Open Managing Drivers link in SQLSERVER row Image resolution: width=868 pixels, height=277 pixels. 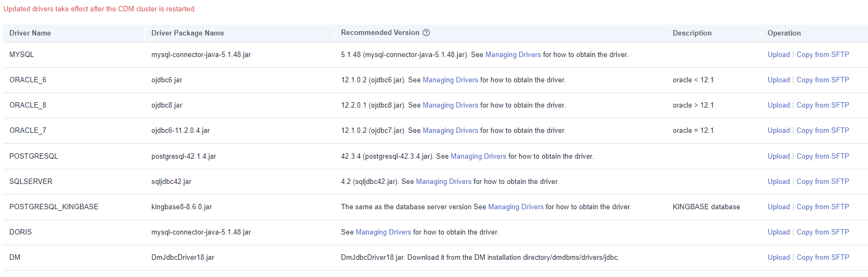tap(444, 182)
